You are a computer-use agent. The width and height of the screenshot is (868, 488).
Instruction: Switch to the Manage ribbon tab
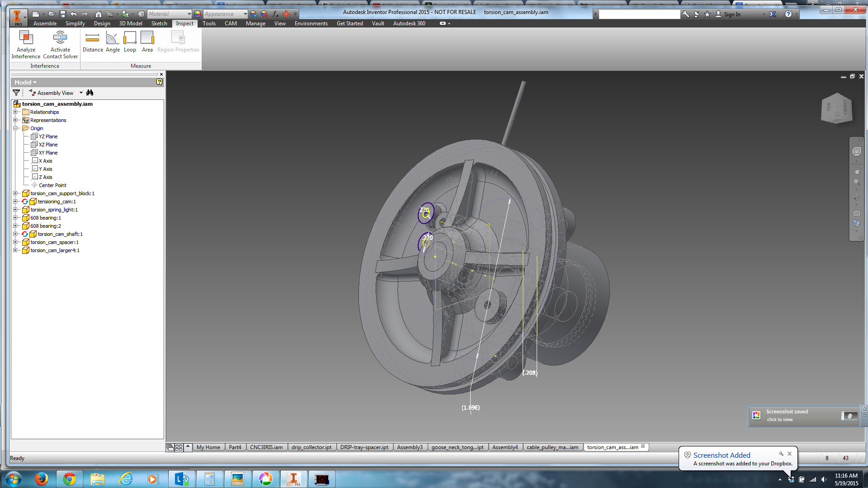pyautogui.click(x=255, y=23)
